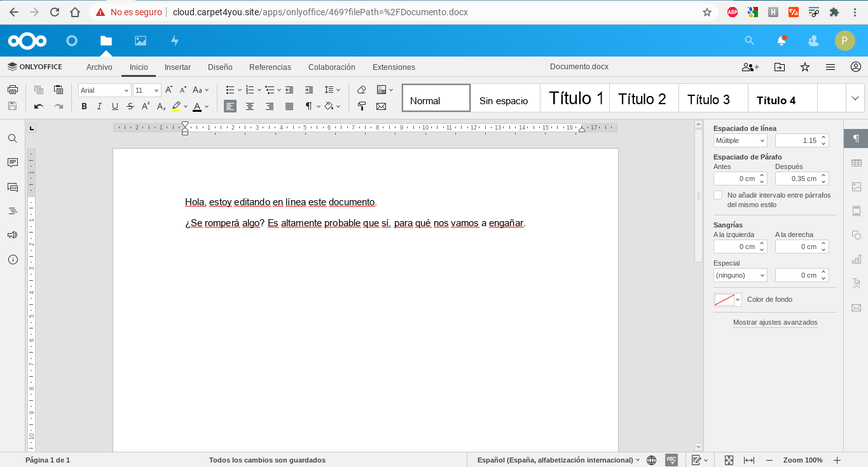Open table settings in right sidebar

[856, 163]
